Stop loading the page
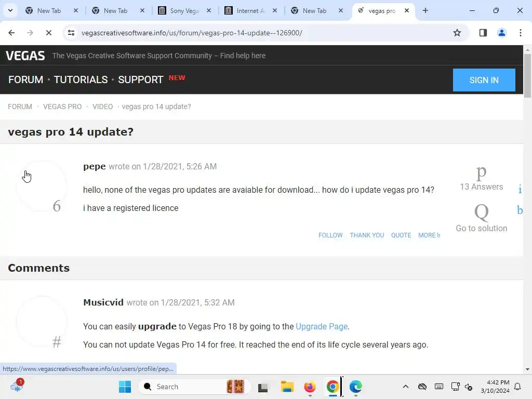The height and width of the screenshot is (399, 532). coord(48,33)
